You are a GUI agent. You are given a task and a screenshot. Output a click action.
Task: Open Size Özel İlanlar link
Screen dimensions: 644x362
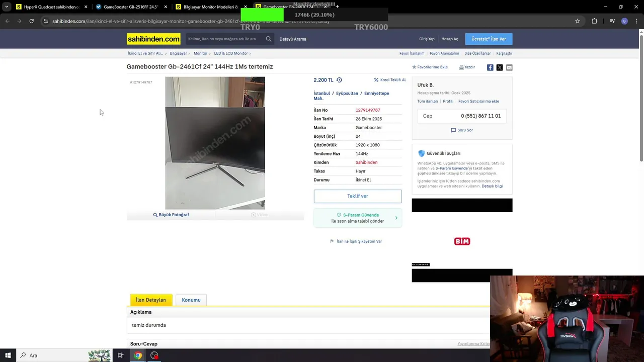(x=477, y=53)
